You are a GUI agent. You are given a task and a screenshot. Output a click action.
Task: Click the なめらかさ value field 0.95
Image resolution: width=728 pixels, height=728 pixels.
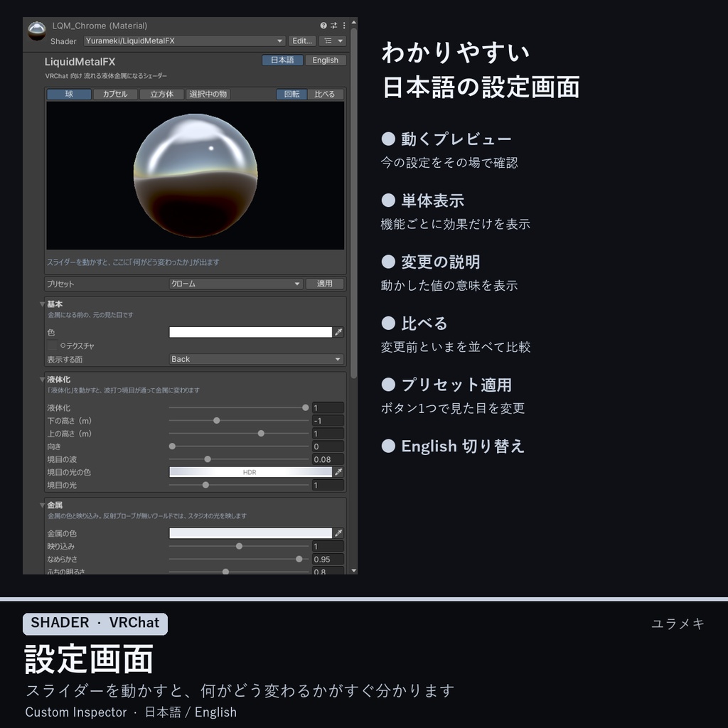pyautogui.click(x=328, y=559)
